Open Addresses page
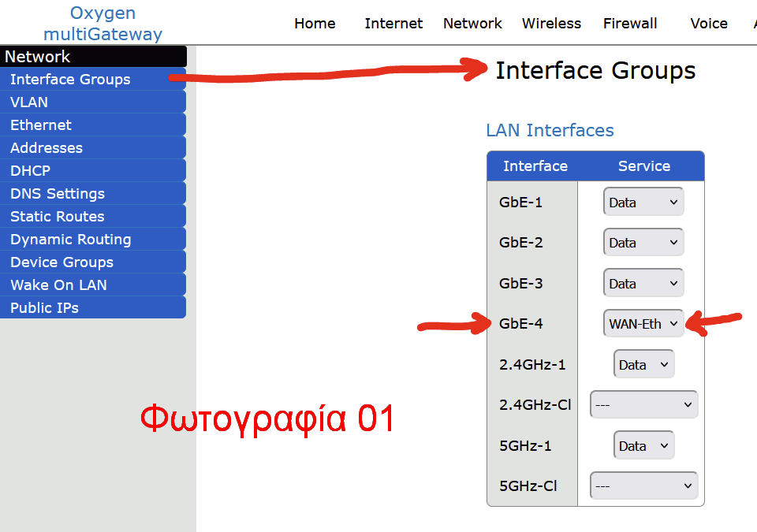This screenshot has height=532, width=757. pyautogui.click(x=93, y=147)
